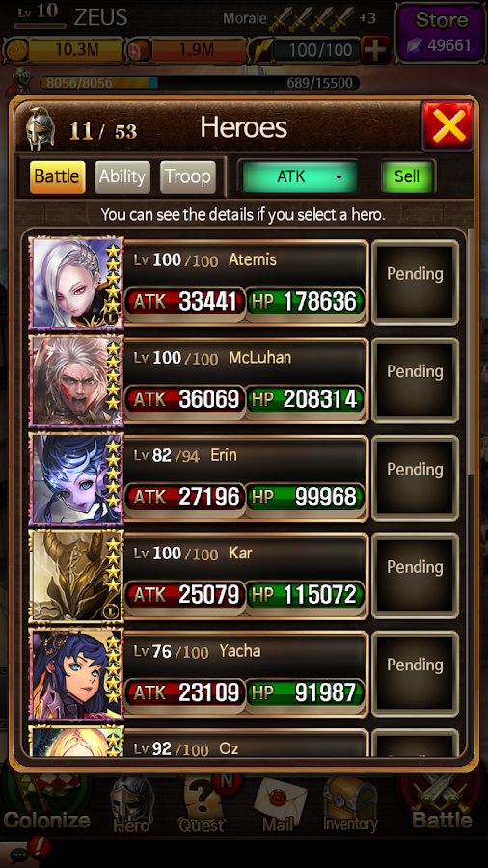Tap the plus icon beside energy 100/100
This screenshot has width=488, height=868.
pyautogui.click(x=376, y=50)
